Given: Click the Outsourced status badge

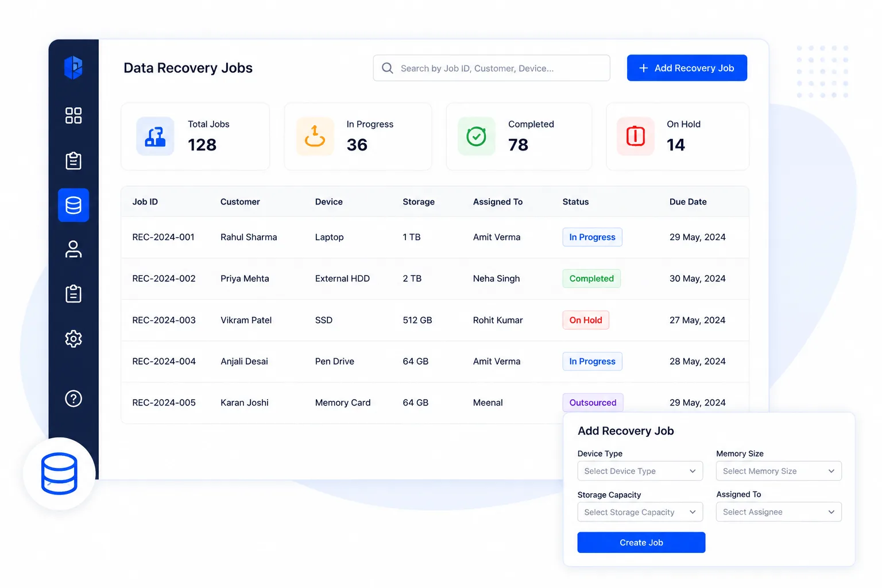Looking at the screenshot, I should [x=593, y=403].
